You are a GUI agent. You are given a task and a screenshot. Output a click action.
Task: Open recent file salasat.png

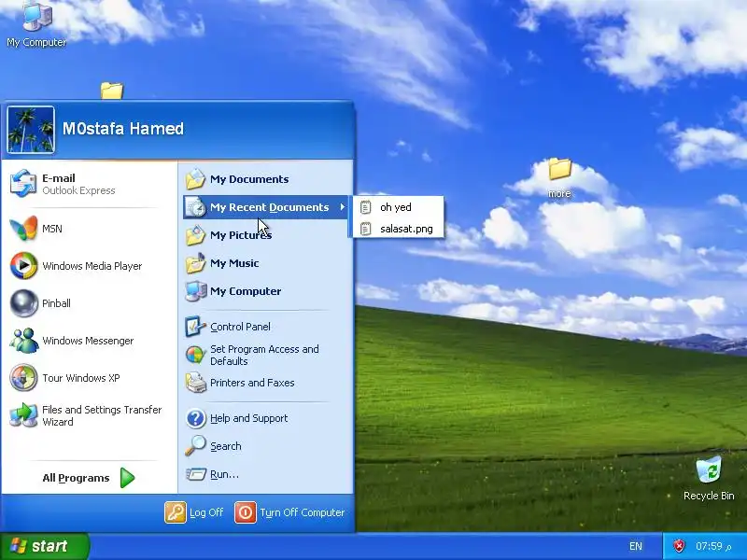click(x=398, y=229)
